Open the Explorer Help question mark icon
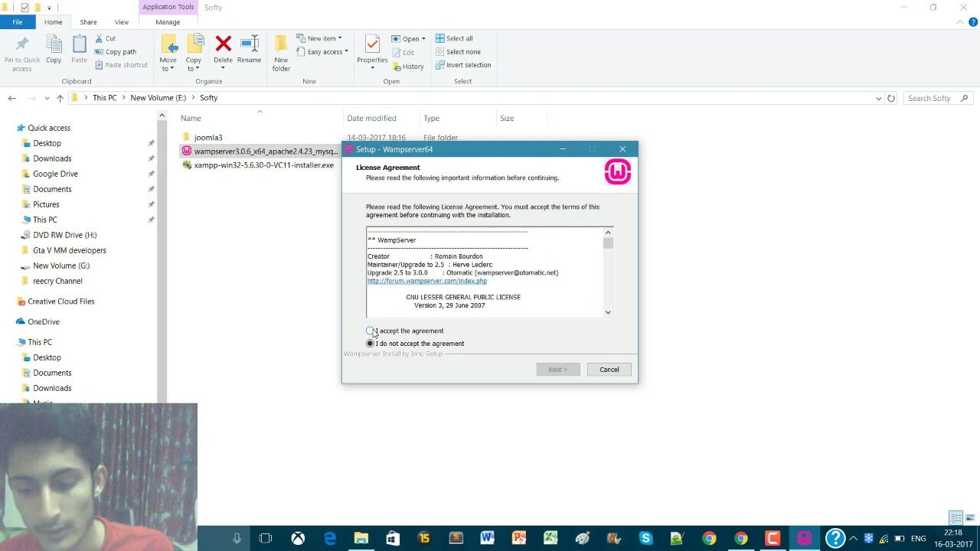The height and width of the screenshot is (551, 980). click(973, 22)
